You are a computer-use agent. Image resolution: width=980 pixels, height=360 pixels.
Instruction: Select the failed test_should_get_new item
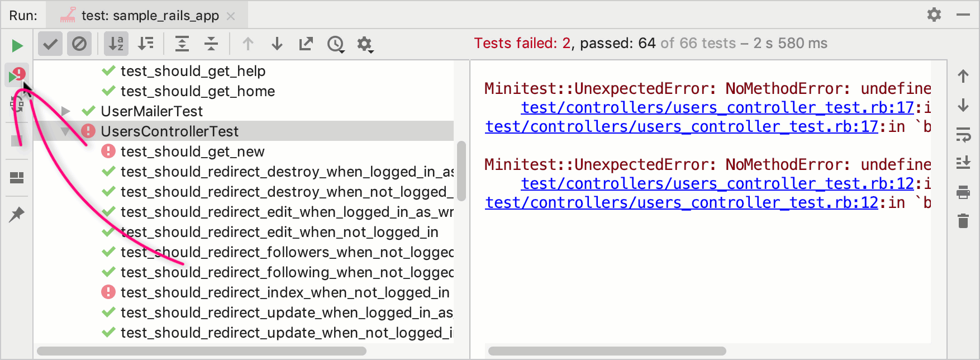pyautogui.click(x=192, y=151)
